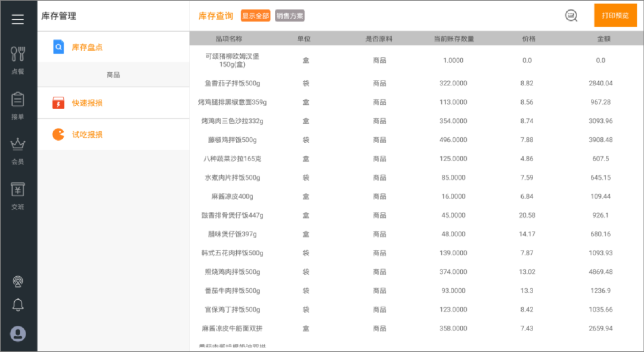Click the 显示全部 button
The image size is (644, 352).
click(255, 16)
